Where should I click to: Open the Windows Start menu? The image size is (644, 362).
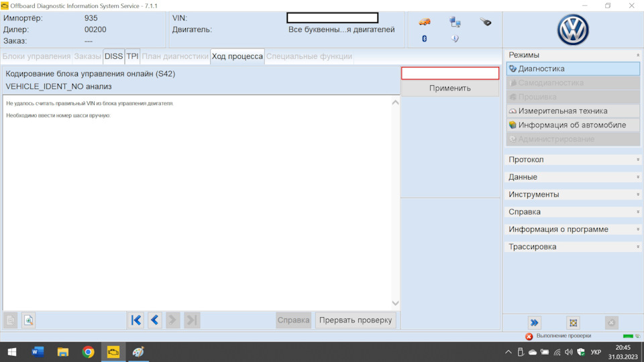[x=12, y=352]
